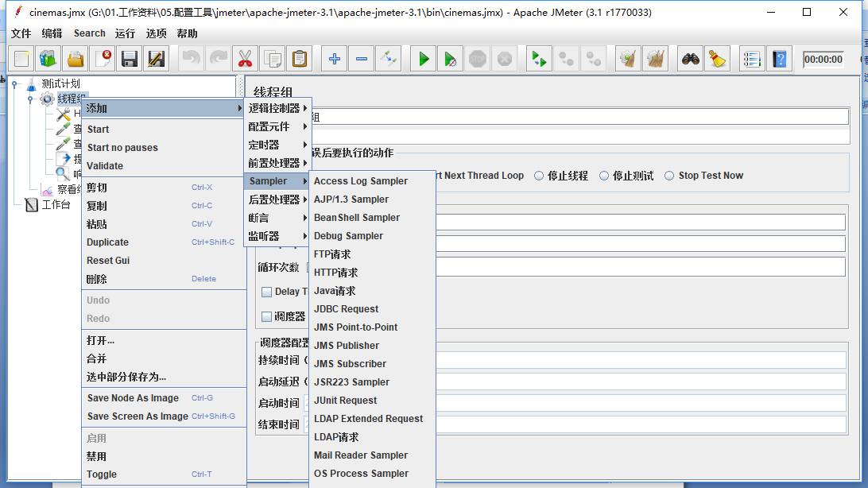Image resolution: width=868 pixels, height=488 pixels.
Task: Open the Function Helper list icon
Action: 752,59
